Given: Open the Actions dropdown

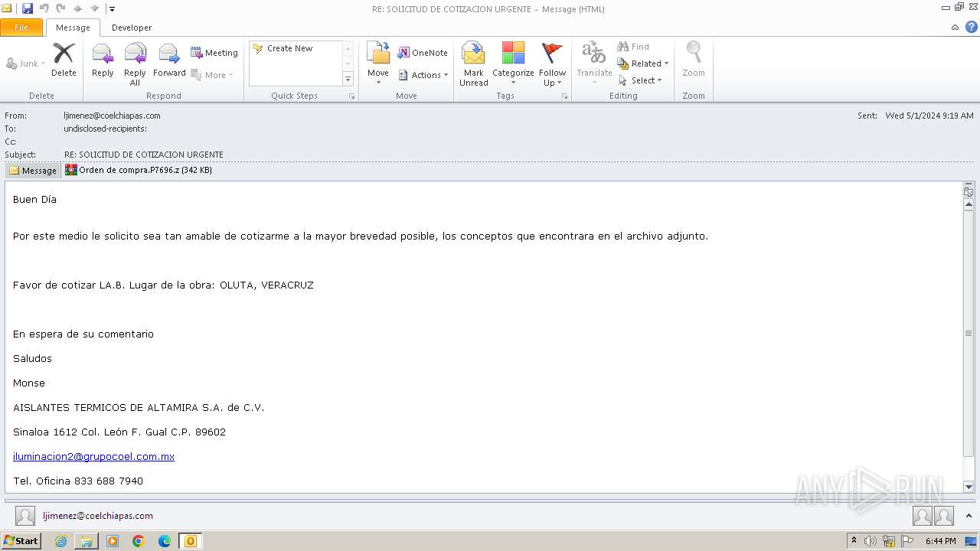Looking at the screenshot, I should point(423,75).
